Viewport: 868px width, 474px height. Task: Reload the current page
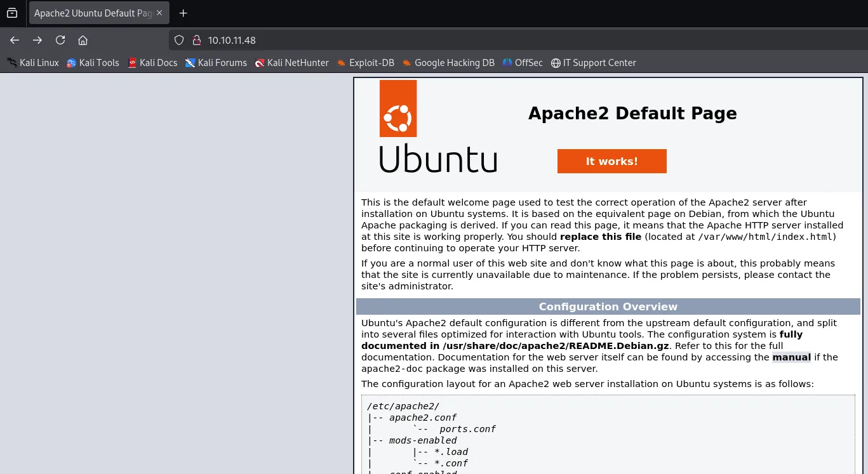pyautogui.click(x=60, y=40)
